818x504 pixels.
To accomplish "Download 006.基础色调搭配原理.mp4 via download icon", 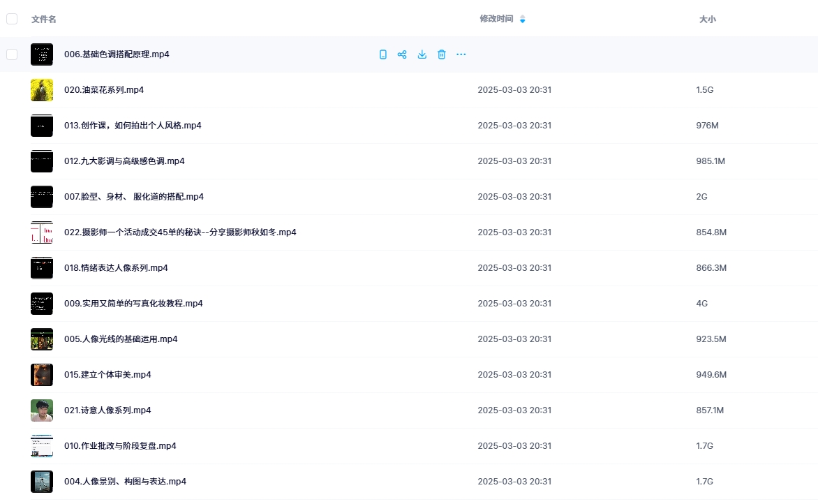I will 422,54.
